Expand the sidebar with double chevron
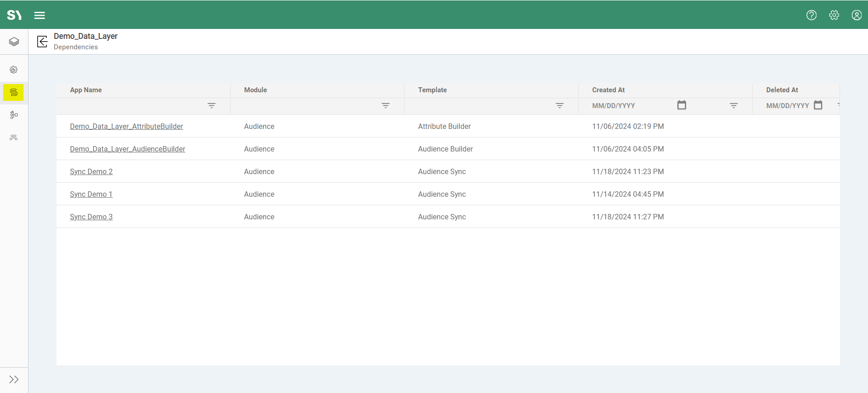The height and width of the screenshot is (393, 868). click(x=14, y=379)
